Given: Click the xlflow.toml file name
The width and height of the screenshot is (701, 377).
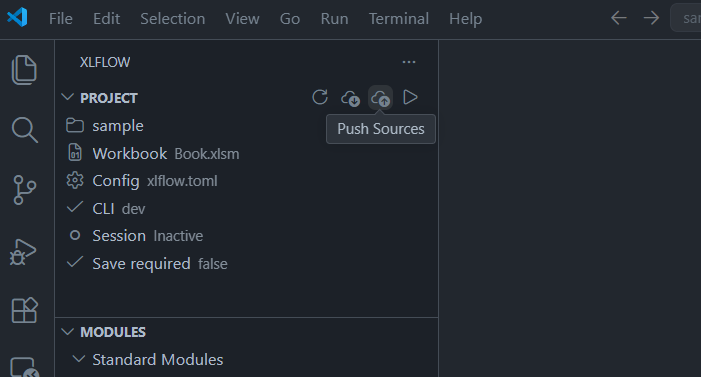Looking at the screenshot, I should [x=182, y=181].
